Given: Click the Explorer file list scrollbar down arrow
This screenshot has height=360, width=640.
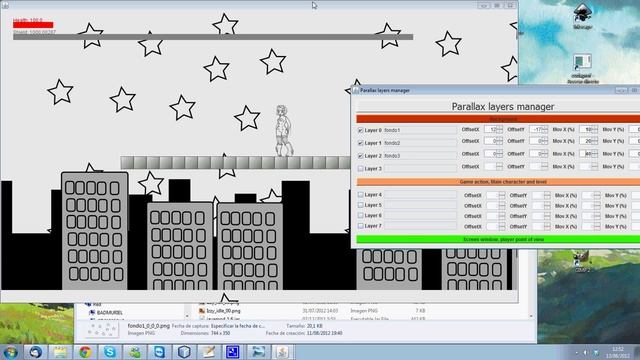Looking at the screenshot, I should pos(531,316).
